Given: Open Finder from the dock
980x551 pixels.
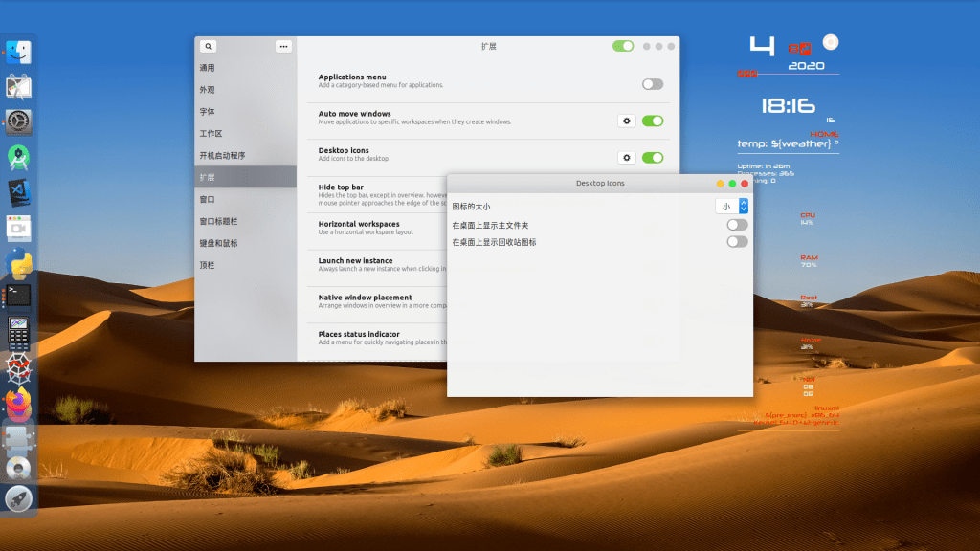Looking at the screenshot, I should [18, 53].
